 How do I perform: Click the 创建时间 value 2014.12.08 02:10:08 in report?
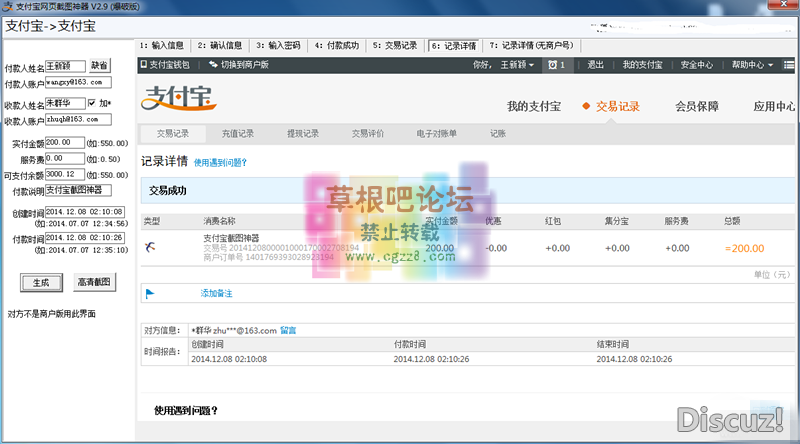229,359
